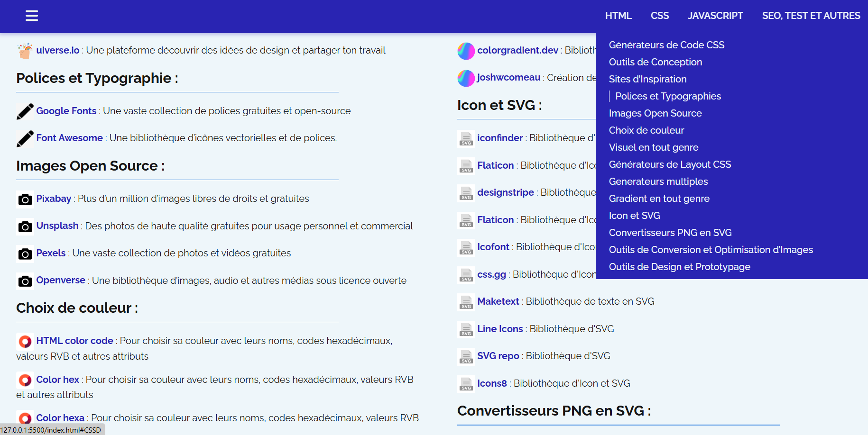The width and height of the screenshot is (868, 435).
Task: Choose Sites d'Inspiration in the dropdown
Action: [x=647, y=79]
